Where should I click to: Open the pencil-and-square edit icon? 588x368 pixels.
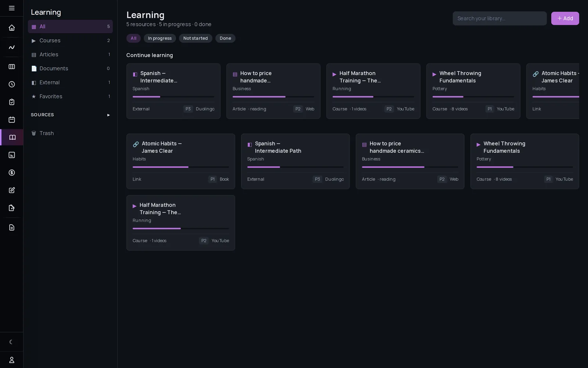12,190
